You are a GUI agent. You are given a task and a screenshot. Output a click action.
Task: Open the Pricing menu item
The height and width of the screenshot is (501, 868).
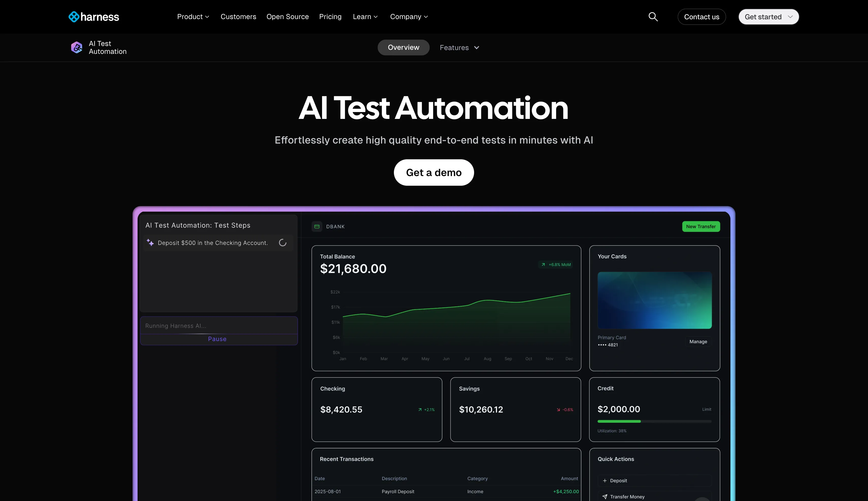[x=330, y=17]
